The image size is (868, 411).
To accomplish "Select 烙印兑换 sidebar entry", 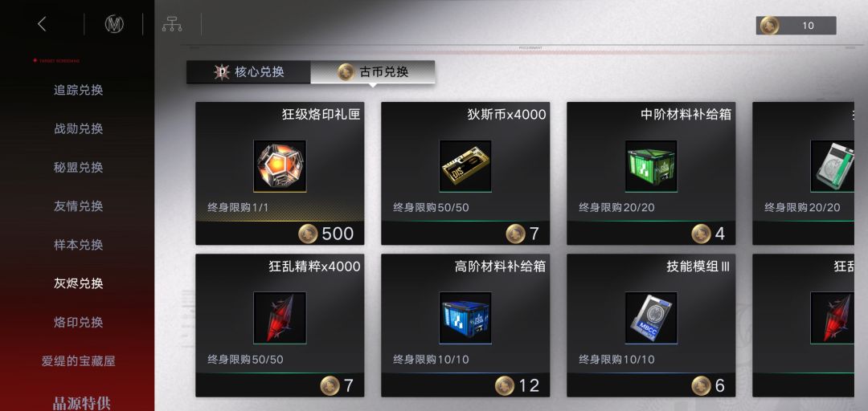I will point(78,323).
